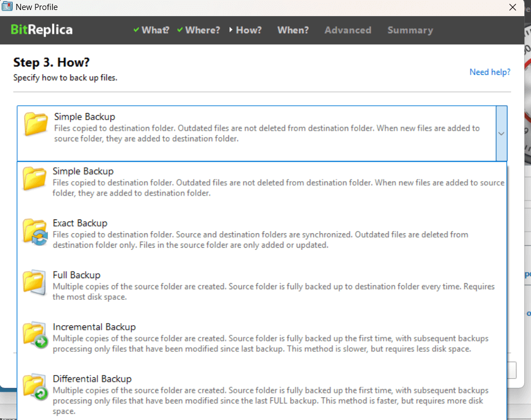
Task: Close the New Profile window
Action: (x=513, y=7)
